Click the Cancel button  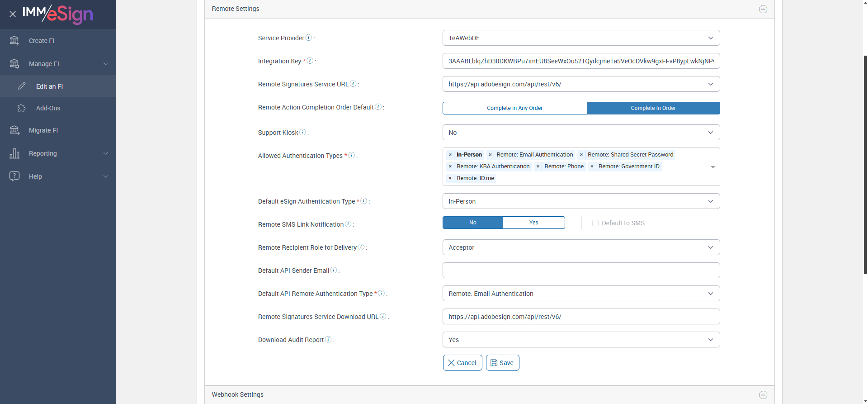(x=462, y=363)
